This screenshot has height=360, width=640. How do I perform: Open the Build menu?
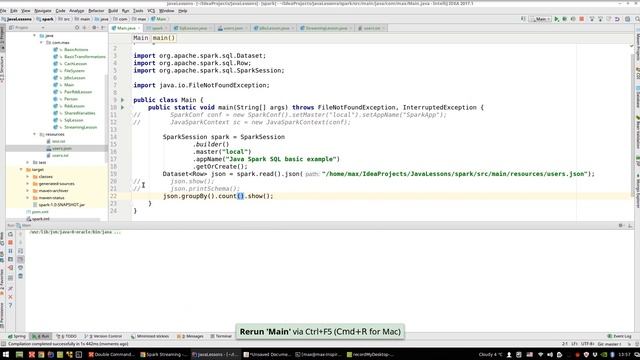113,11
